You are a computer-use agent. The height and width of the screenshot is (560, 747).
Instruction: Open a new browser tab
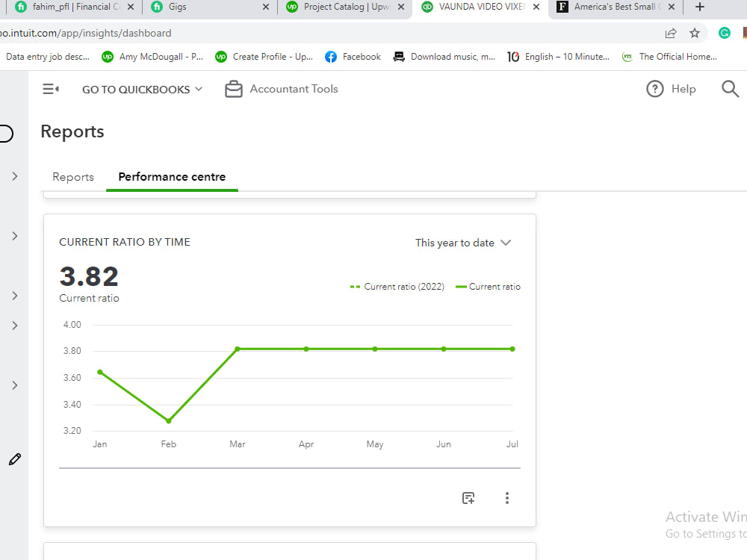[699, 7]
